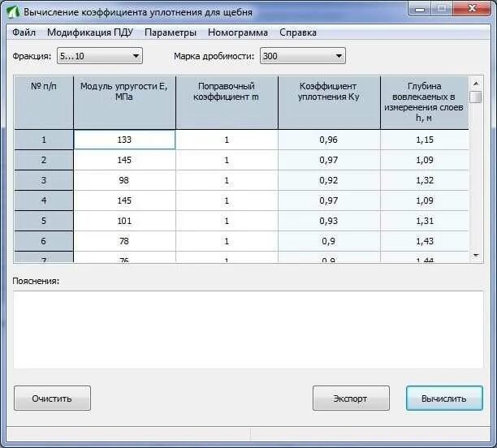Viewport: 497px width, 448px height.
Task: Click compaction coefficient cell 0,92
Action: (x=329, y=180)
